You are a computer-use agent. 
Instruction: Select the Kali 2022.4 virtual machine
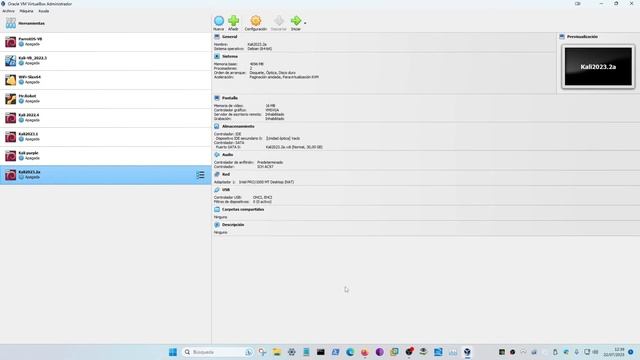(105, 118)
